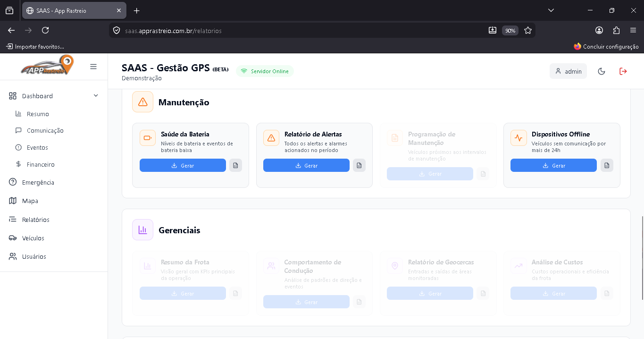This screenshot has width=644, height=339.
Task: Click the APP Rastreio logo
Action: click(x=47, y=66)
